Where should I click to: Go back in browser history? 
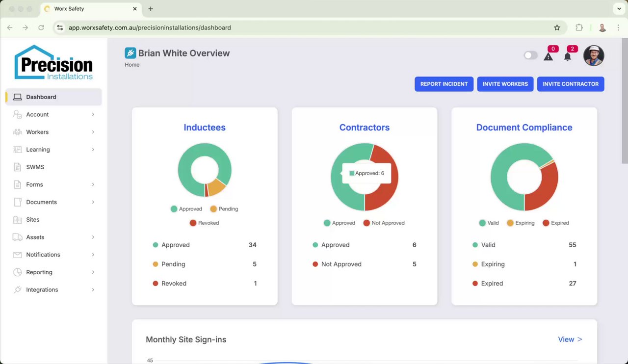pos(10,28)
